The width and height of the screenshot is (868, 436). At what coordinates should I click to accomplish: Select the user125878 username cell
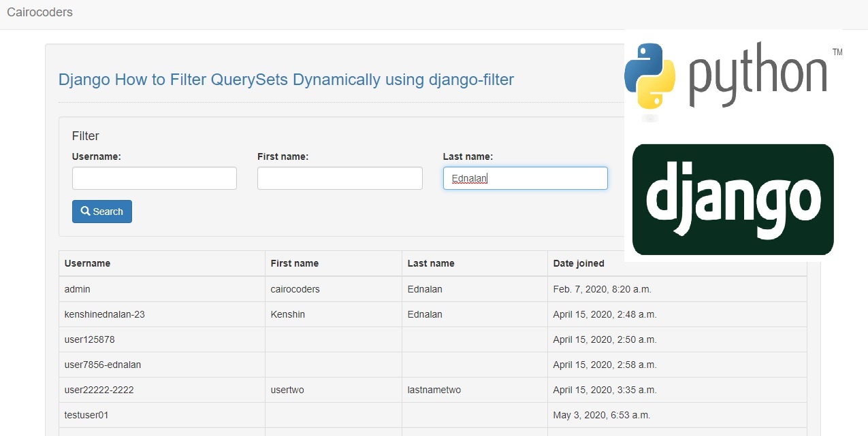(162, 339)
